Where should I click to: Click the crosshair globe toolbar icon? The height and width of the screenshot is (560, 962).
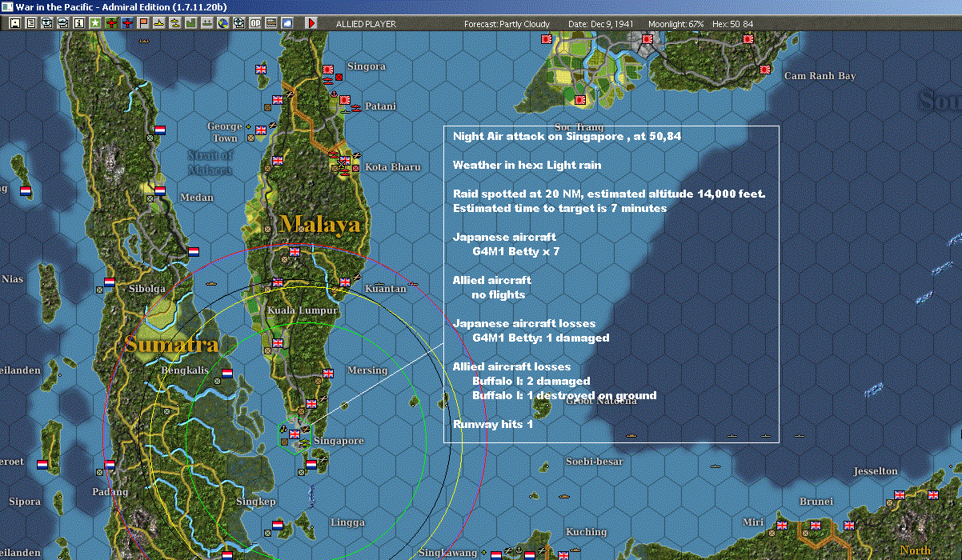[239, 23]
